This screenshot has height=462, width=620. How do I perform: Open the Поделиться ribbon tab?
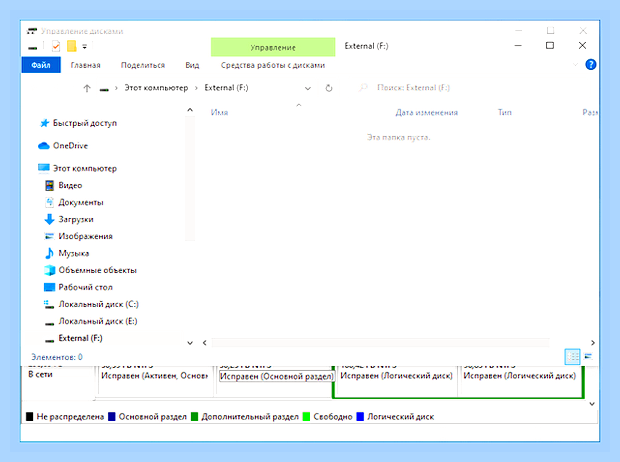tap(143, 65)
